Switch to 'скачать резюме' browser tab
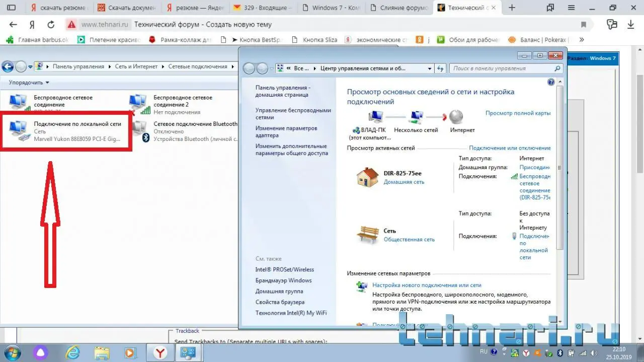This screenshot has height=362, width=644. click(x=59, y=8)
